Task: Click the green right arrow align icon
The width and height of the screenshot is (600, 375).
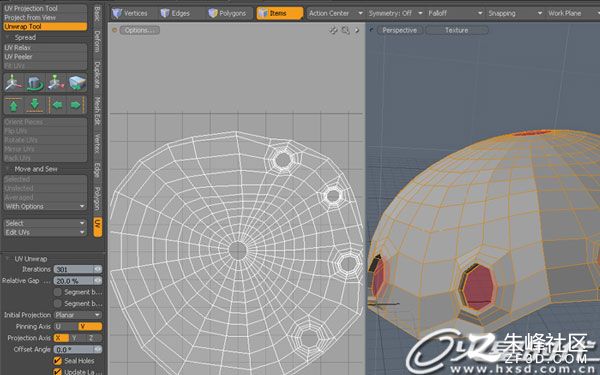Action: [76, 105]
